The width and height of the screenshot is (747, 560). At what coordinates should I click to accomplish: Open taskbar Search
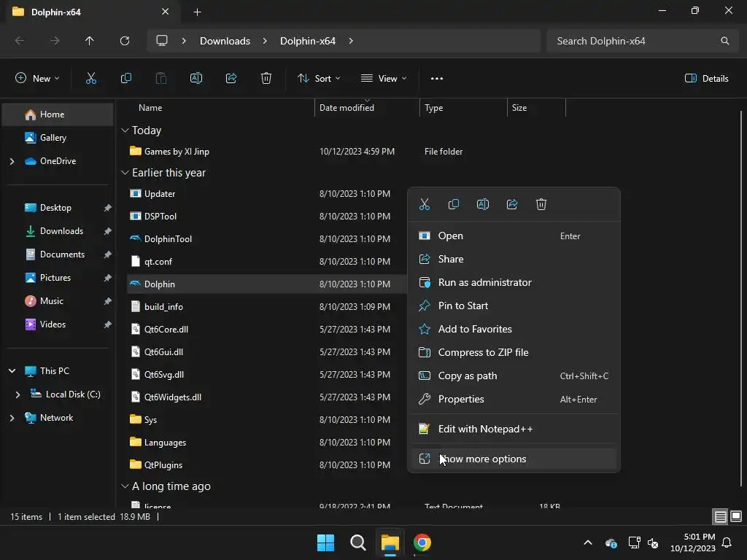point(357,542)
